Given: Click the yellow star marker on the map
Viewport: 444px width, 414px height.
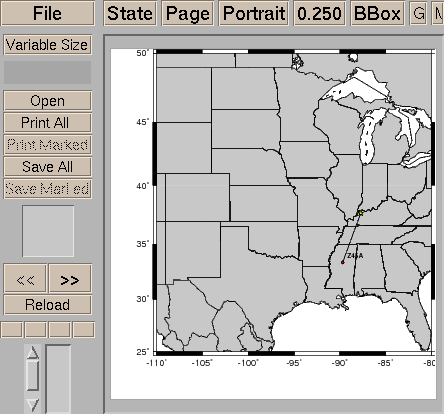Looking at the screenshot, I should [x=360, y=213].
